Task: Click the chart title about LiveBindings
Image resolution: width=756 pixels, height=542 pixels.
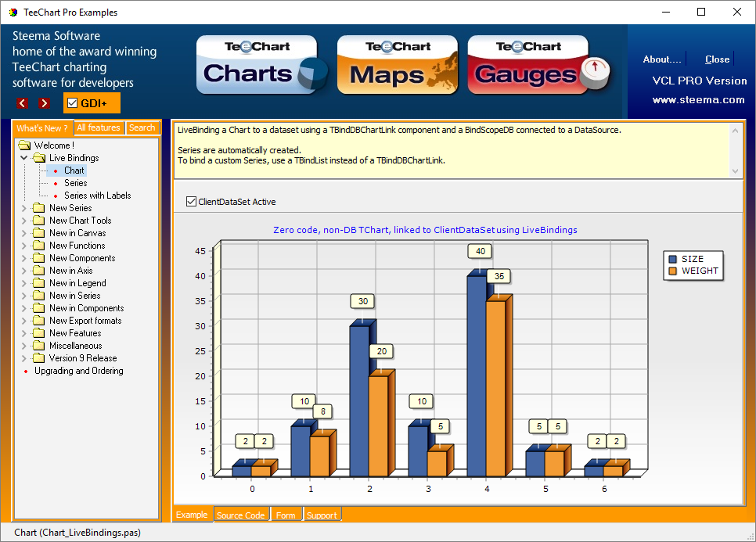Action: coord(425,230)
